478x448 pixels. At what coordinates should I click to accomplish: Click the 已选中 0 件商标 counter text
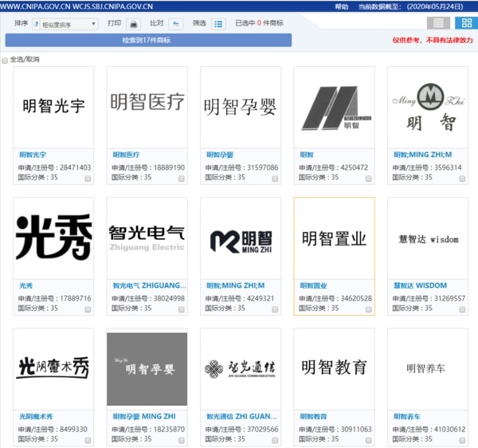click(x=259, y=23)
